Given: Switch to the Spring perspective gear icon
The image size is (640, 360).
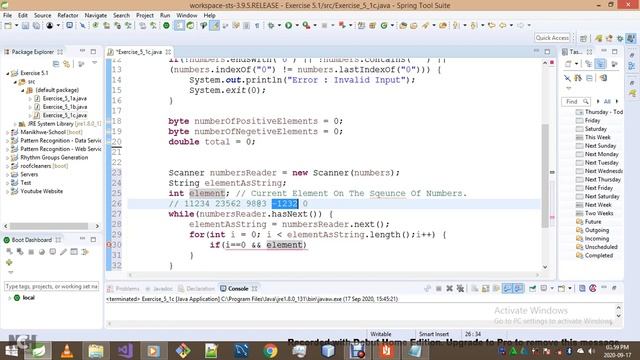Looking at the screenshot, I should click(620, 38).
